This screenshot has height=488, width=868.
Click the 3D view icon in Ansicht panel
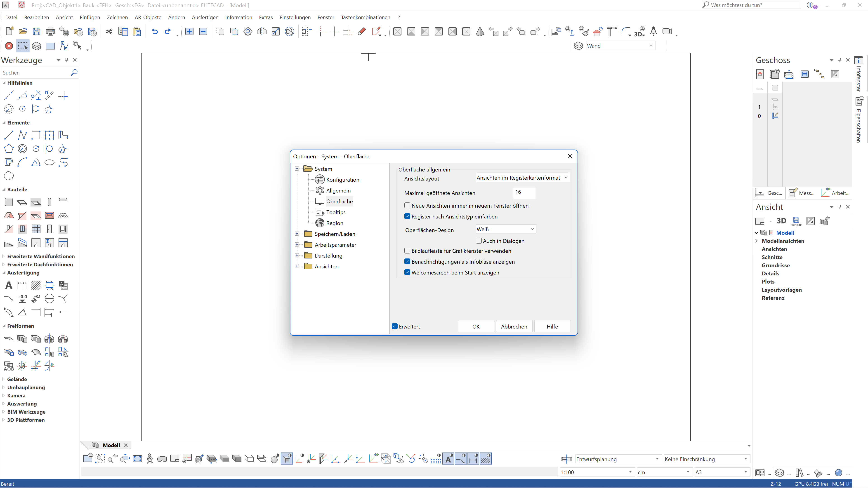781,221
